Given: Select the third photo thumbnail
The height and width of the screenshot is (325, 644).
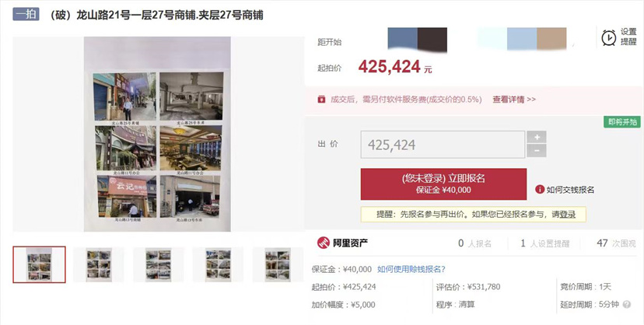Looking at the screenshot, I should point(158,264).
